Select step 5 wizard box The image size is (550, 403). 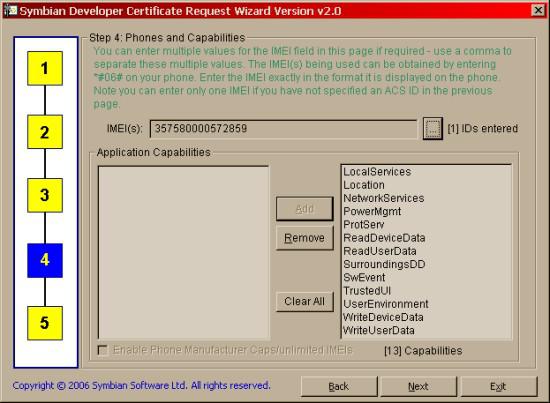[45, 323]
